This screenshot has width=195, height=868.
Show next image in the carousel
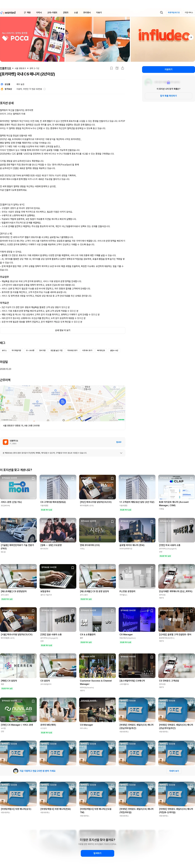(191, 37)
